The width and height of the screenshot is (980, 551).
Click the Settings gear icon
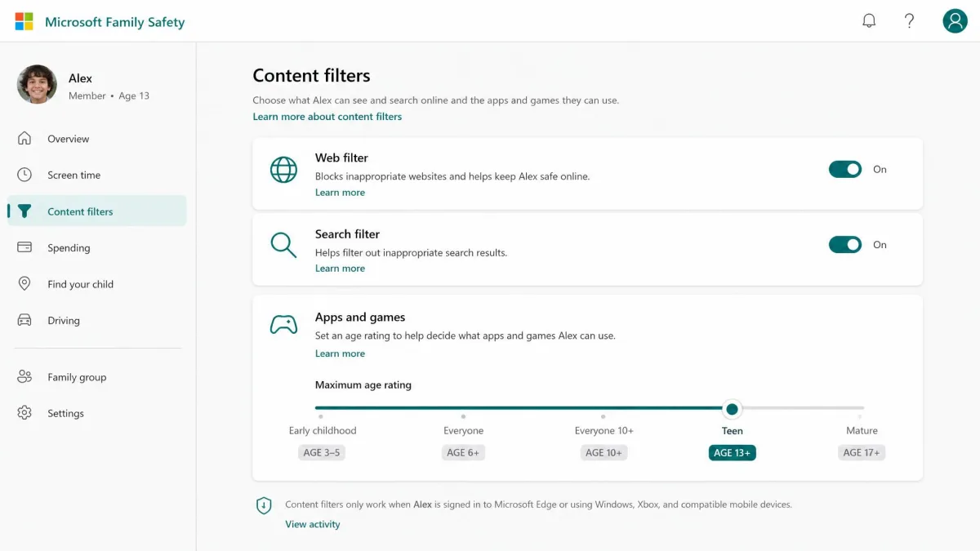click(24, 413)
